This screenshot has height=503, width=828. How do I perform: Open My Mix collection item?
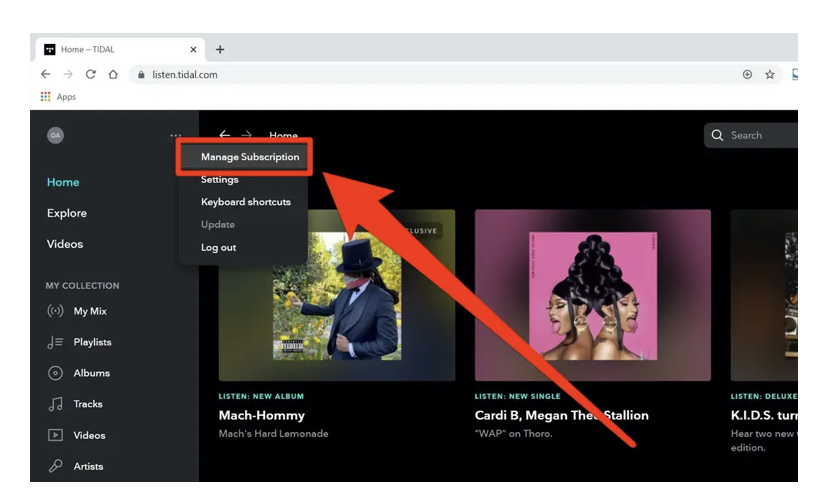click(x=90, y=311)
